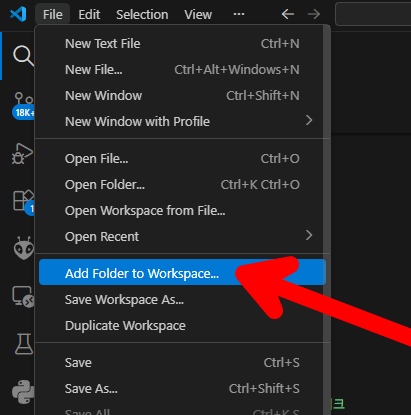Choose Open Folder... entry

[x=182, y=185]
